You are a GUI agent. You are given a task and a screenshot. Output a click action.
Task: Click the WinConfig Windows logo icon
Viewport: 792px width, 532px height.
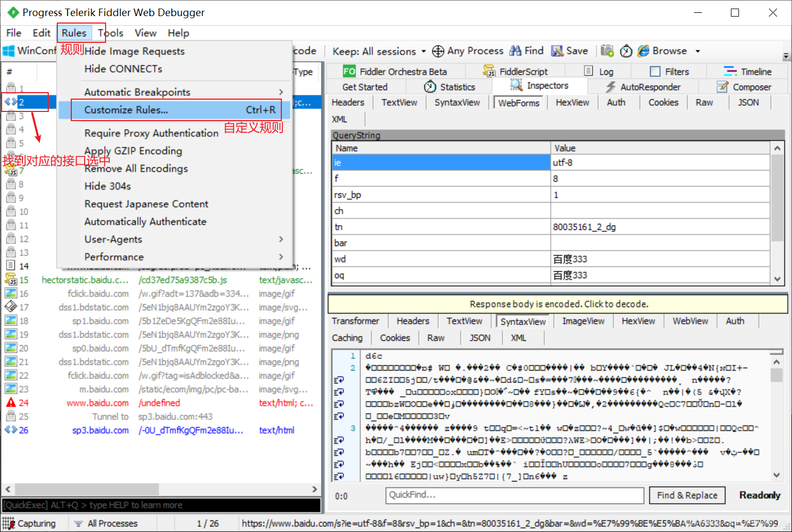9,51
